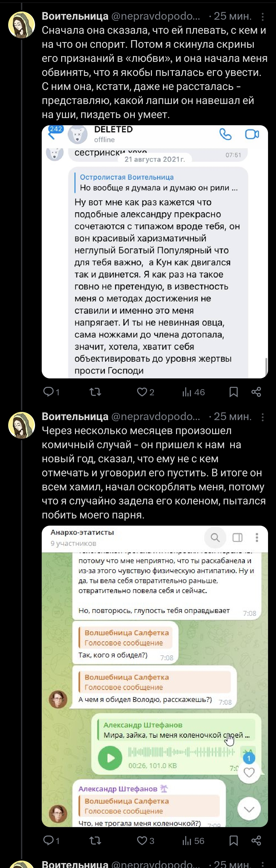Open three-dot menu of first tweet
276x868 pixels.
click(x=262, y=17)
